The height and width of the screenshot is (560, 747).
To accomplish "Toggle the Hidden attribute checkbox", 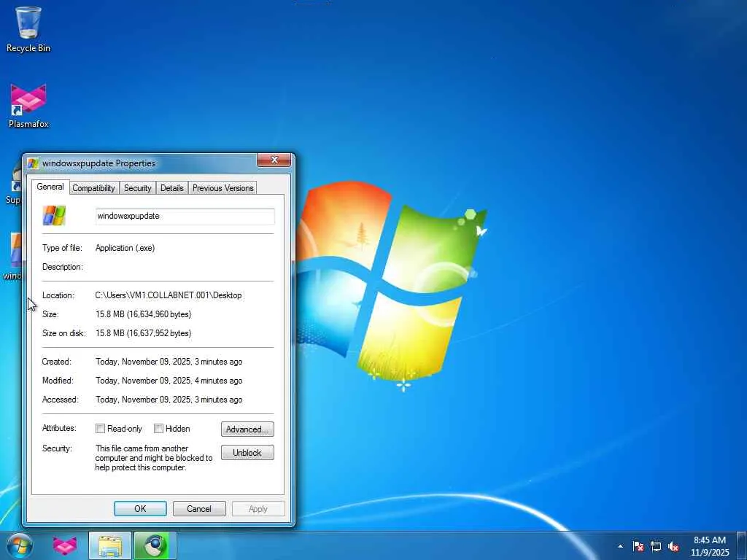I will click(x=158, y=429).
